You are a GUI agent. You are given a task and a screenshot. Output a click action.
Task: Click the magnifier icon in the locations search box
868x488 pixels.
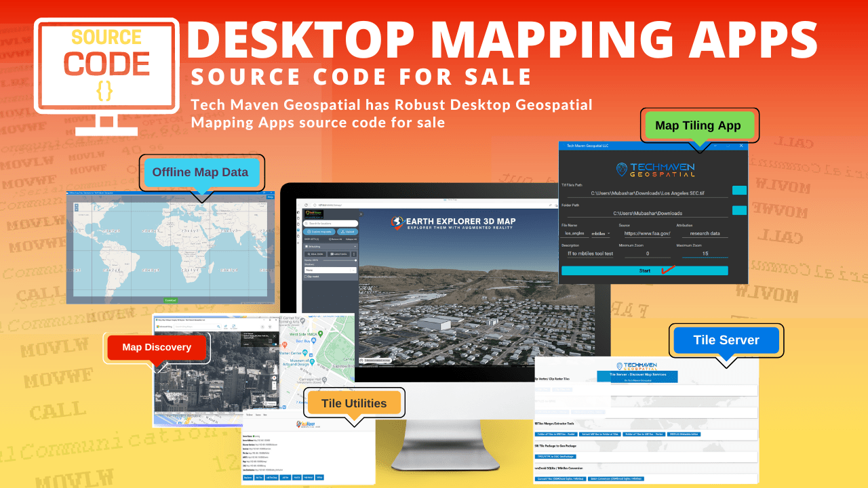click(307, 224)
